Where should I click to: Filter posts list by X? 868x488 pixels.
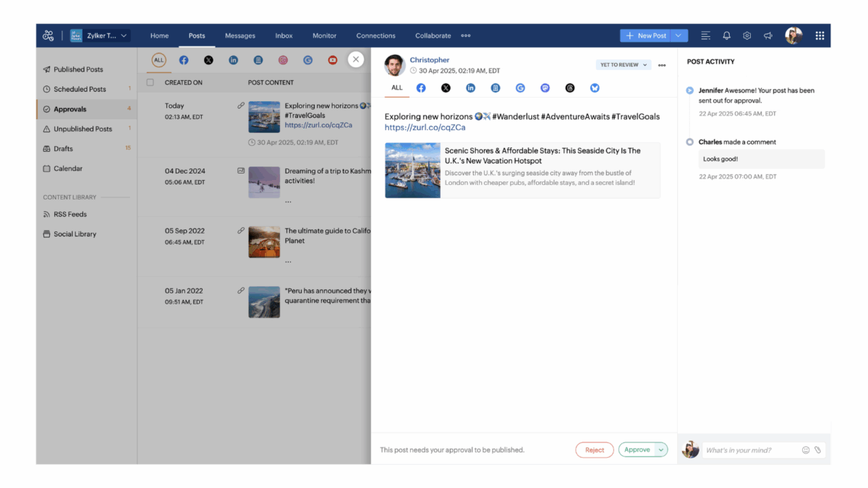pyautogui.click(x=208, y=60)
